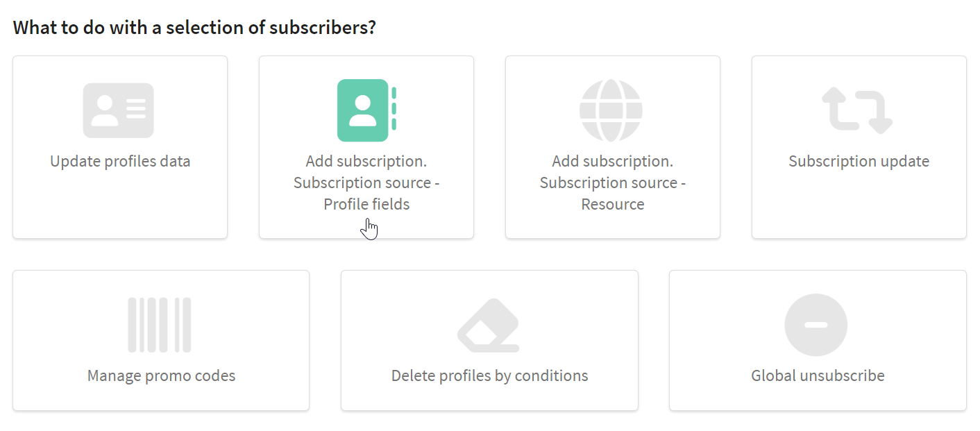Select the Subscription update label

point(859,161)
